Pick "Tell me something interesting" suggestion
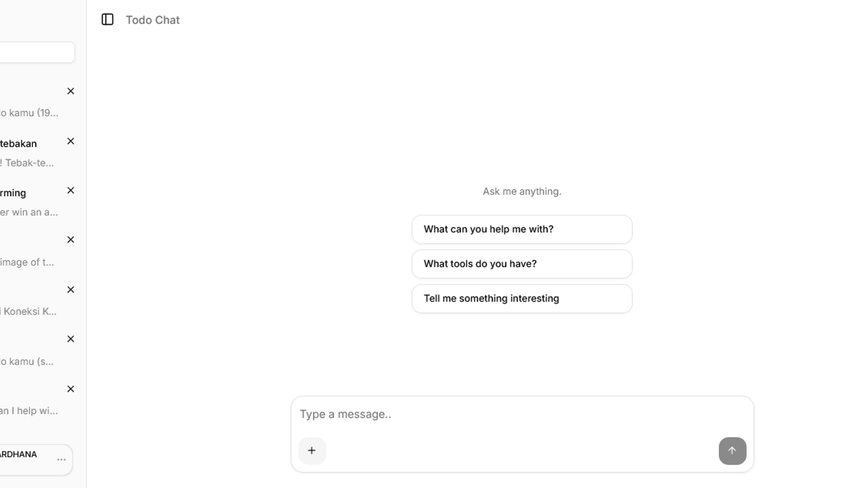The height and width of the screenshot is (488, 868). point(522,299)
